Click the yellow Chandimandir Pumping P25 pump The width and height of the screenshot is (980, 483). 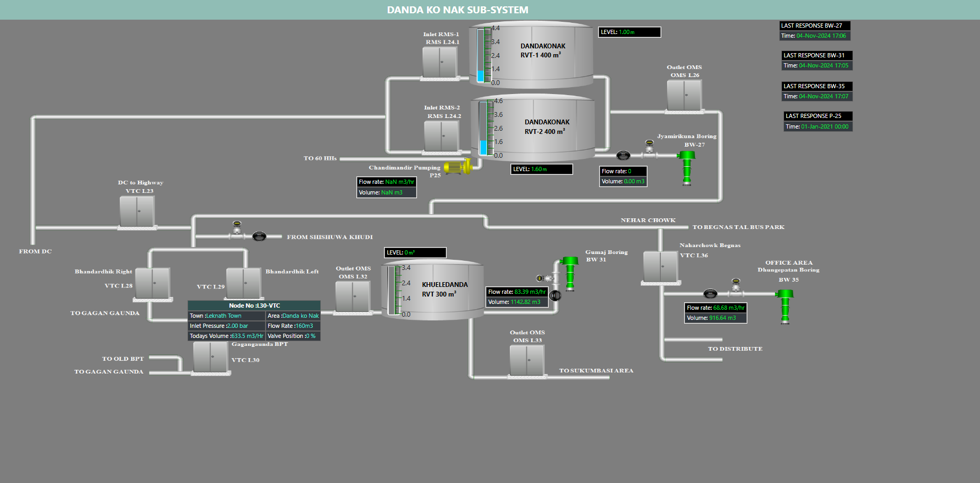pyautogui.click(x=457, y=167)
